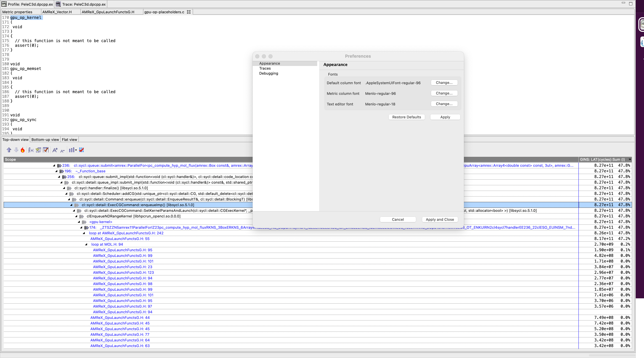The height and width of the screenshot is (358, 644).
Task: Change the Text editor font
Action: pos(444,104)
